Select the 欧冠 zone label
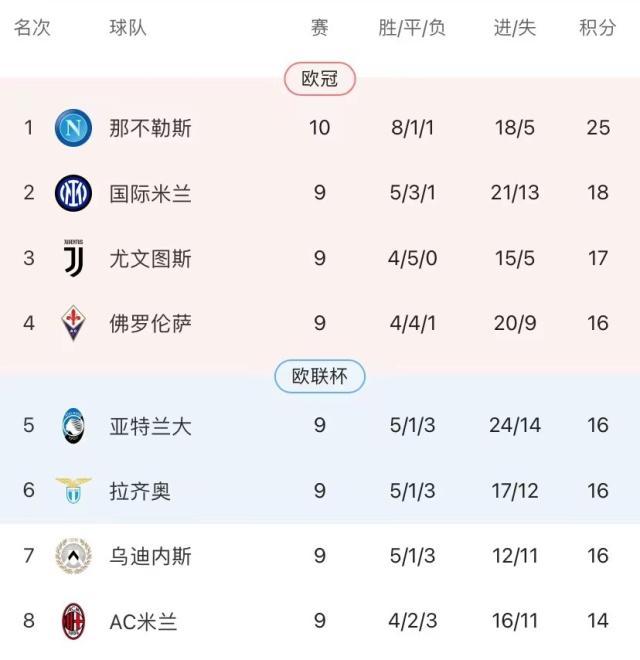 point(320,79)
